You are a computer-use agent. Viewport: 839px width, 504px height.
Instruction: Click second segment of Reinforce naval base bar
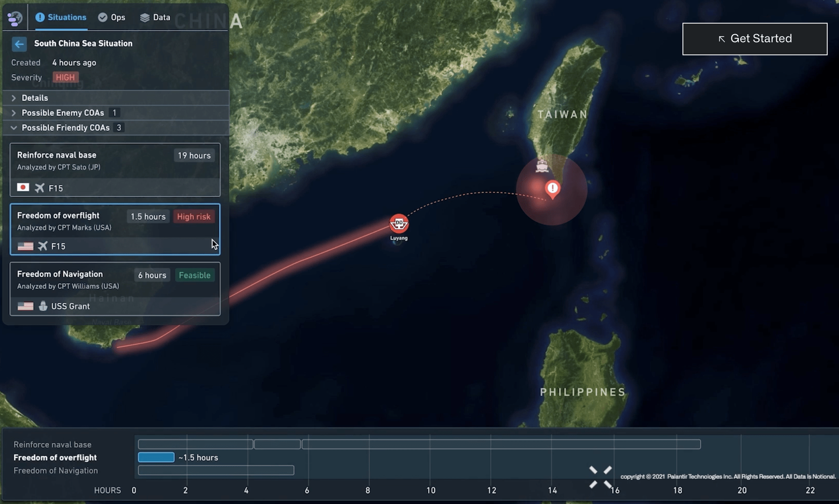[278, 444]
